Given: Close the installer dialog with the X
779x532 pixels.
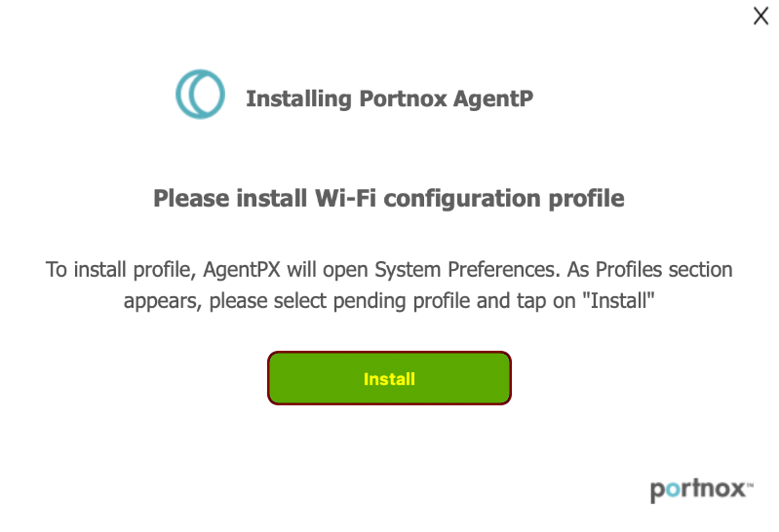Looking at the screenshot, I should tap(760, 16).
